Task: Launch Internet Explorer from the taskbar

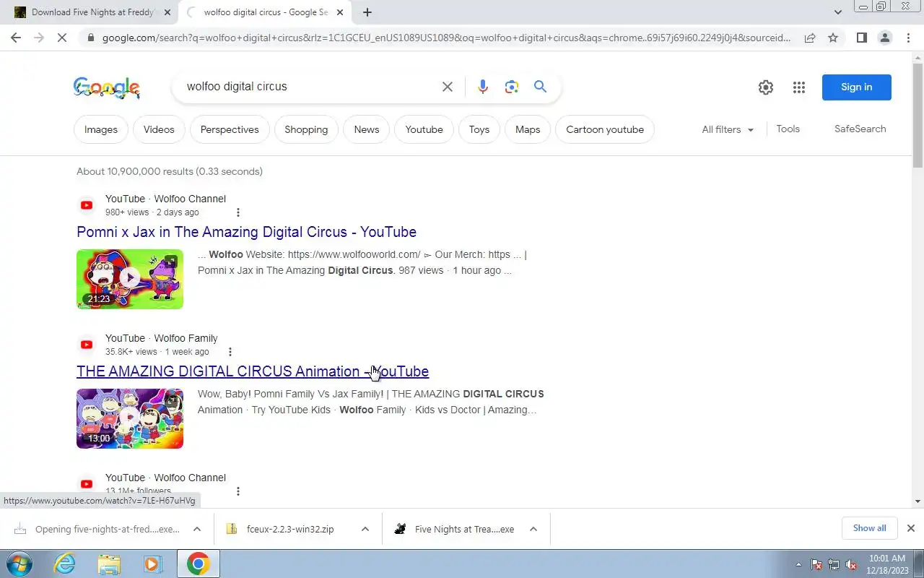Action: click(x=65, y=564)
